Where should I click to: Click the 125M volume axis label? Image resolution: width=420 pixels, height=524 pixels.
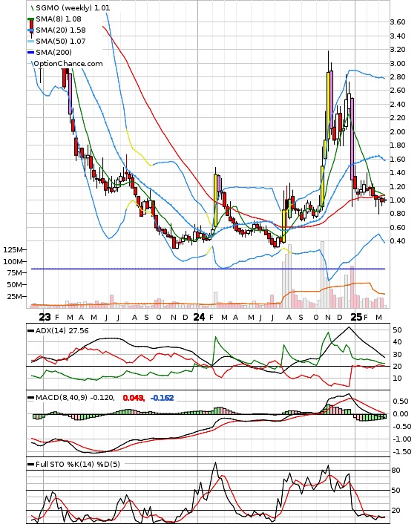(13, 249)
